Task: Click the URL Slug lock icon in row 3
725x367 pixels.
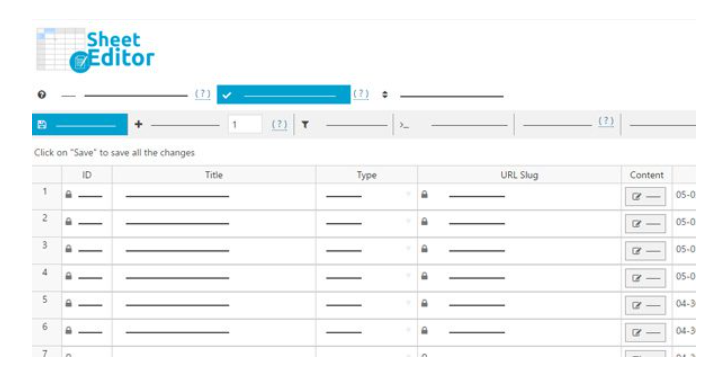Action: click(x=424, y=249)
